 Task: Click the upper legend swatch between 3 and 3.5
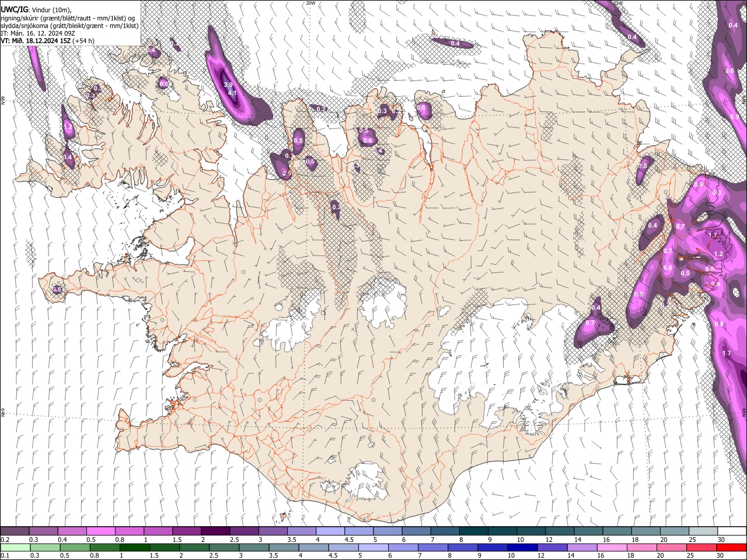click(273, 531)
